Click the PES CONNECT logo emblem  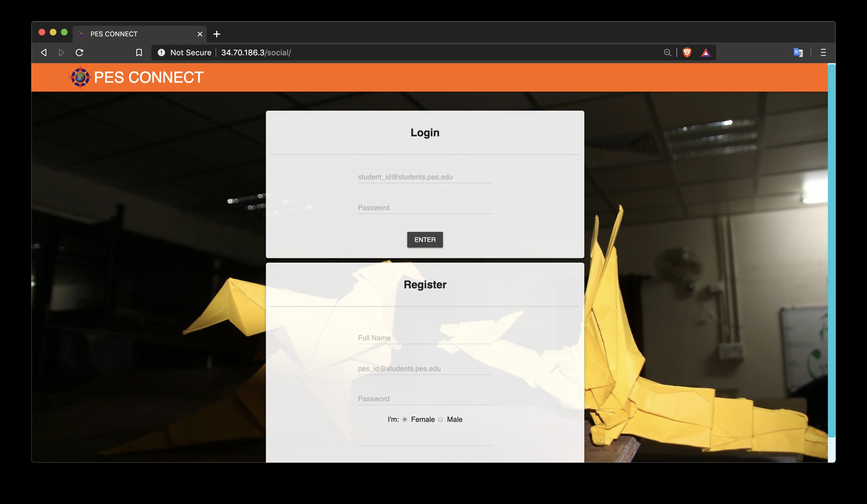coord(80,77)
